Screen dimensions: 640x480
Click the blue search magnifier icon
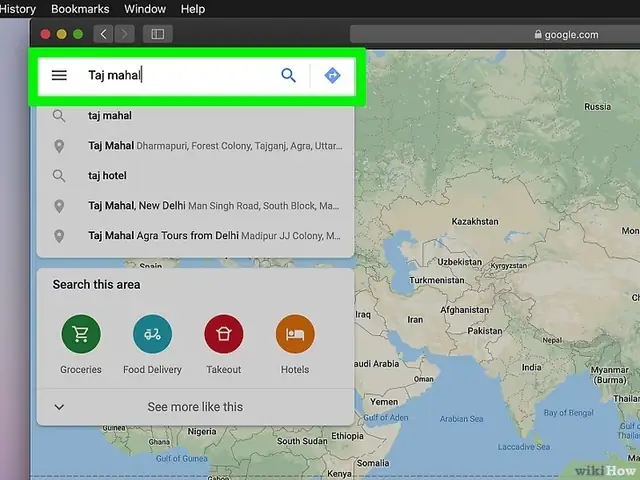pos(288,76)
